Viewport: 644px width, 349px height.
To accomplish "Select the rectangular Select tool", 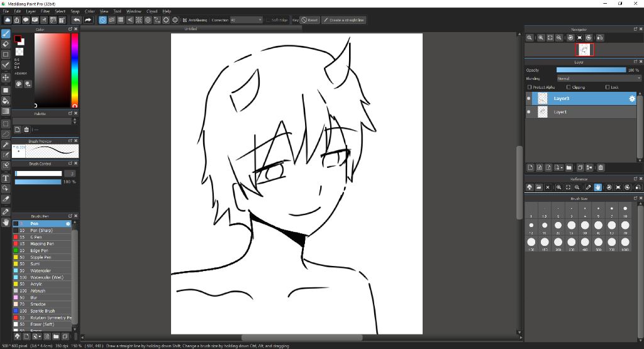I will click(x=6, y=124).
